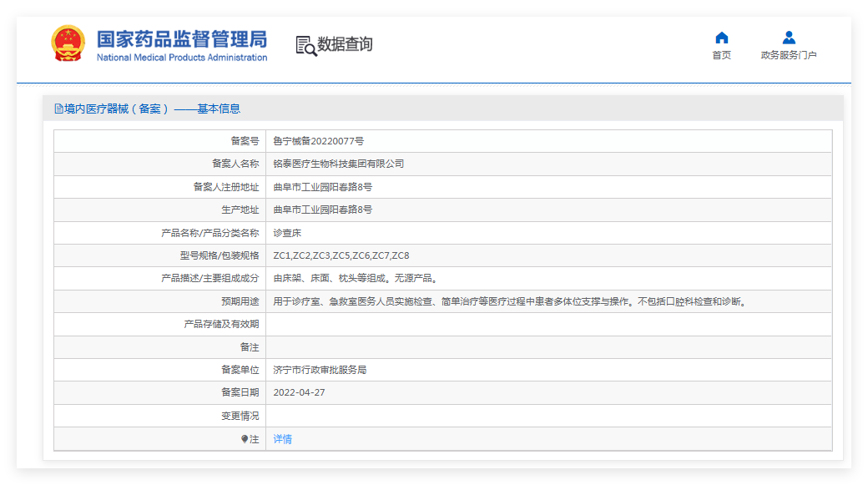
Task: Click the national emblem logo
Action: click(68, 43)
